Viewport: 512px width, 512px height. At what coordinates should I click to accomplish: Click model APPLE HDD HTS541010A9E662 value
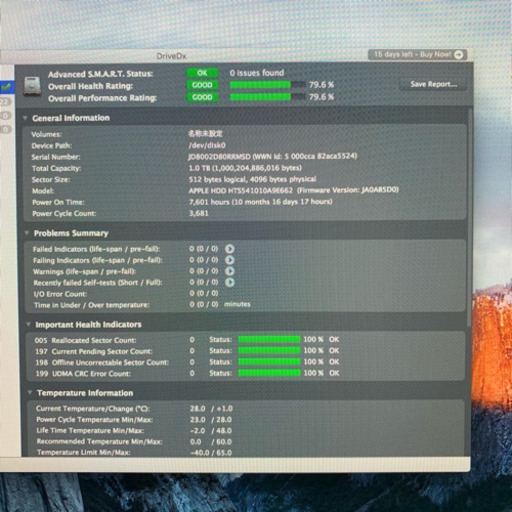pyautogui.click(x=240, y=191)
